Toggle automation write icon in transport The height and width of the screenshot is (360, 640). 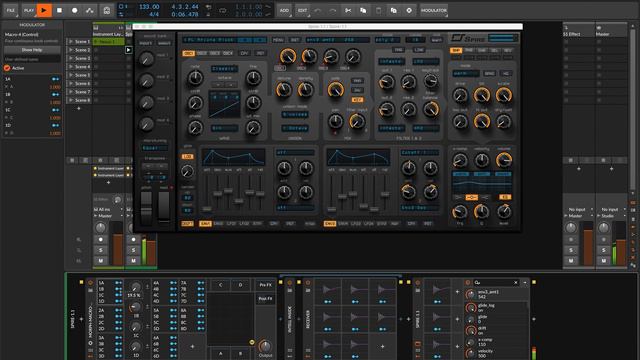pyautogui.click(x=90, y=10)
